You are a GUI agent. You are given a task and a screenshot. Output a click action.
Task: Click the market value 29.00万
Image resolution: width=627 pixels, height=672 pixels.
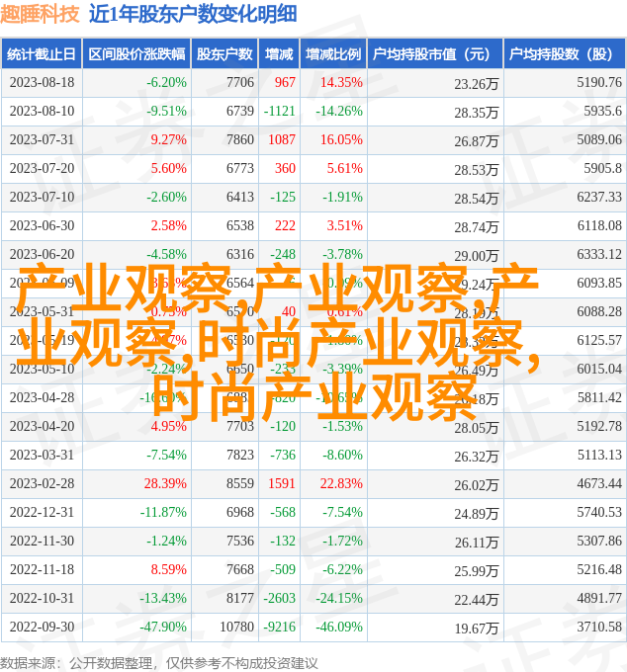click(x=477, y=256)
